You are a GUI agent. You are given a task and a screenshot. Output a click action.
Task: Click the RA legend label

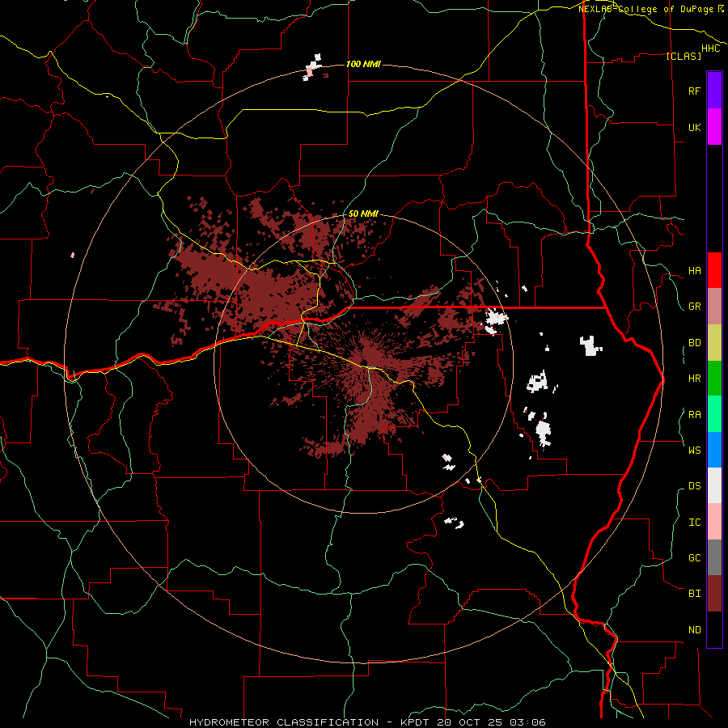click(694, 415)
